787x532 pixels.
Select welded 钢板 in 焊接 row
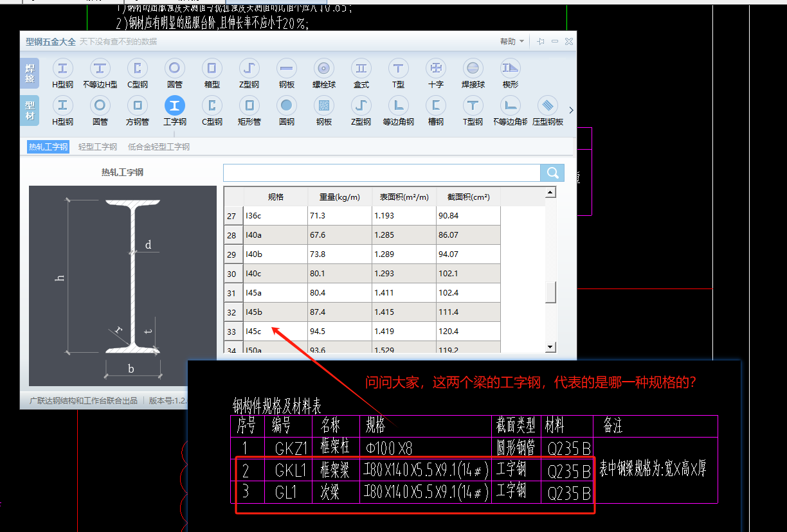[286, 73]
